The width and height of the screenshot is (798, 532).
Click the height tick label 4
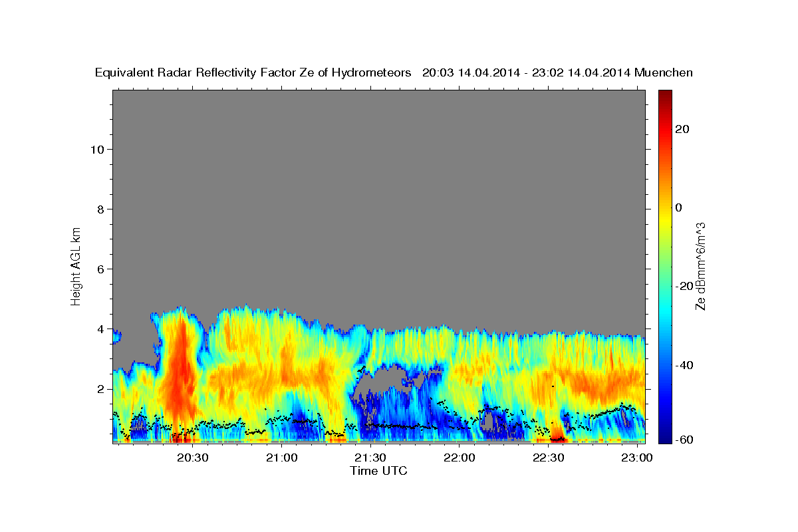point(100,329)
